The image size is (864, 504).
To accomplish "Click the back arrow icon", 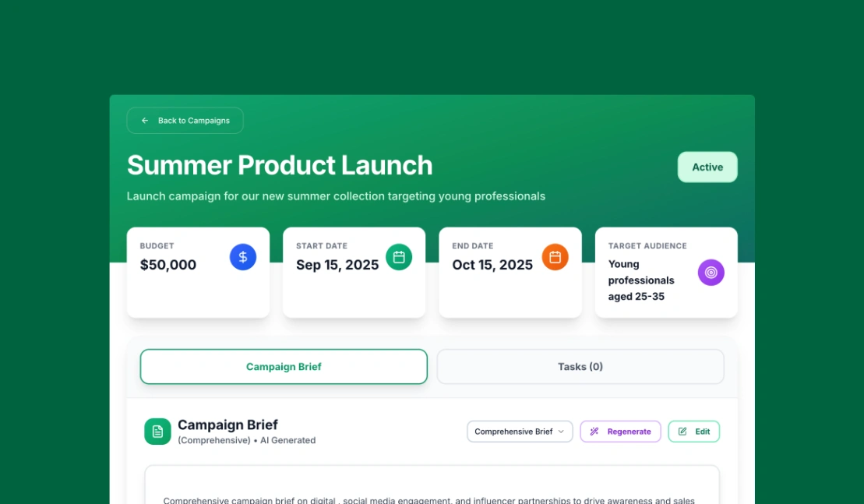I will pyautogui.click(x=145, y=121).
